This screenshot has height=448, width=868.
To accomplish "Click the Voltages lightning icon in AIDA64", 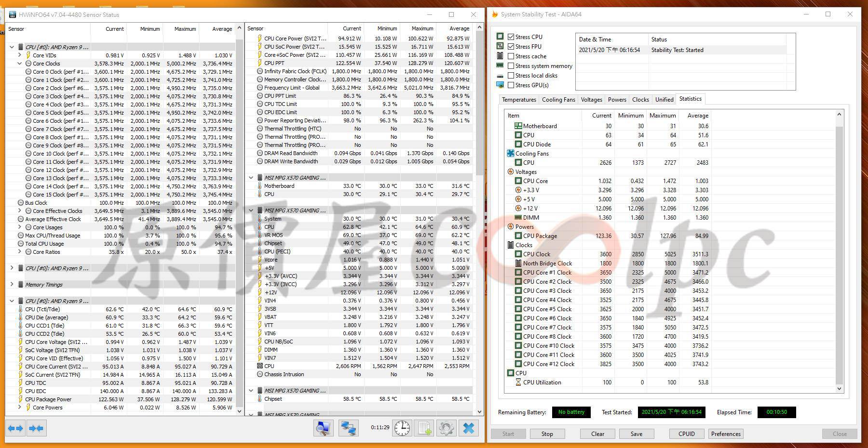I will [x=511, y=171].
